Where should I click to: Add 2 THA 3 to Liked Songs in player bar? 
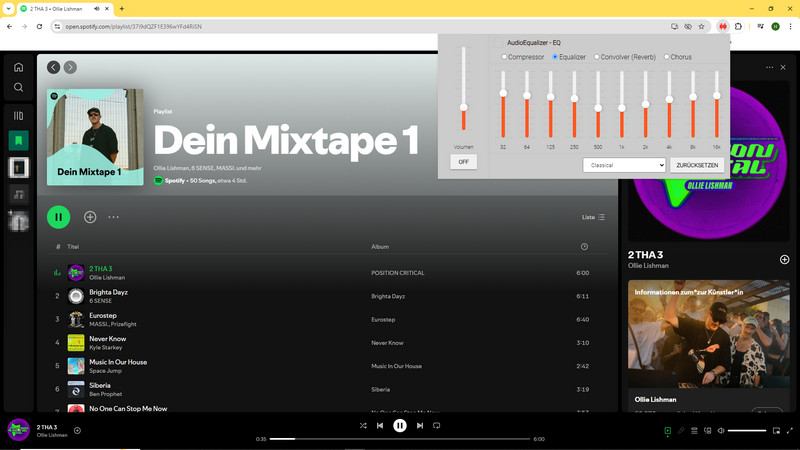[78, 431]
